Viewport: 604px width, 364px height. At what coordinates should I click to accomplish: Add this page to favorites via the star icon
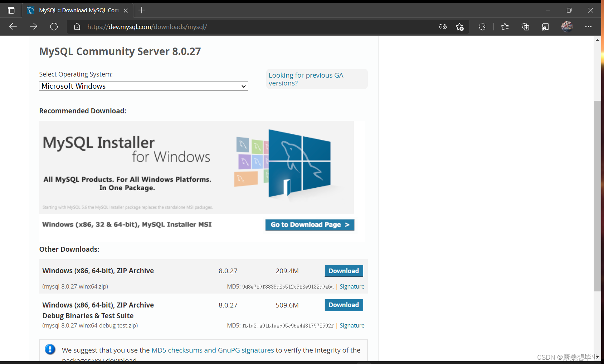coord(460,26)
